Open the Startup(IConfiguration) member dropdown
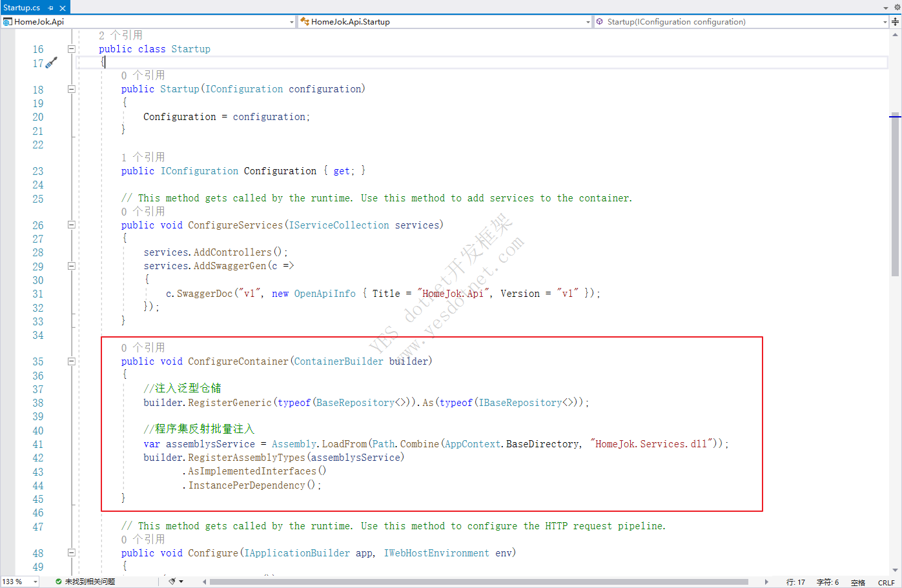902x588 pixels. coord(885,22)
